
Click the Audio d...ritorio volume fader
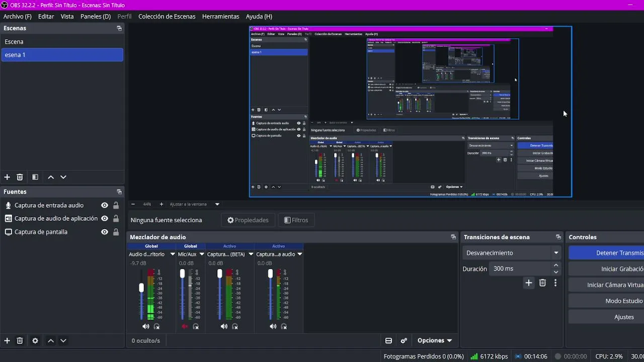coord(141,288)
